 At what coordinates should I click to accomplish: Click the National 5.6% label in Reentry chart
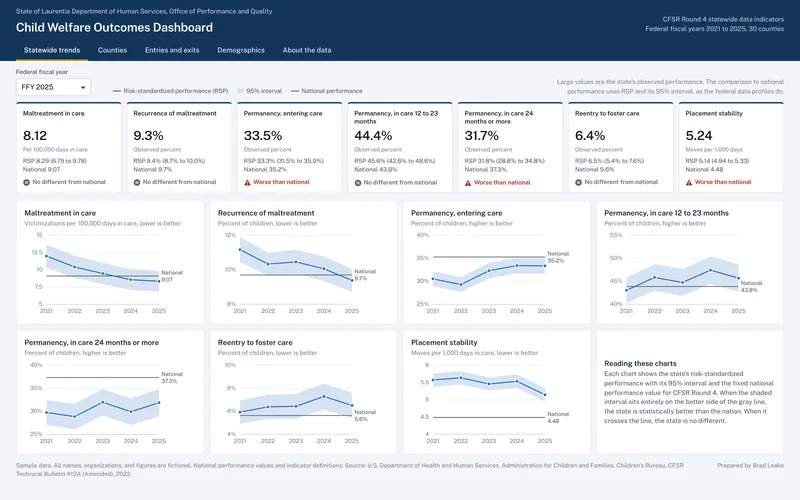(x=365, y=415)
